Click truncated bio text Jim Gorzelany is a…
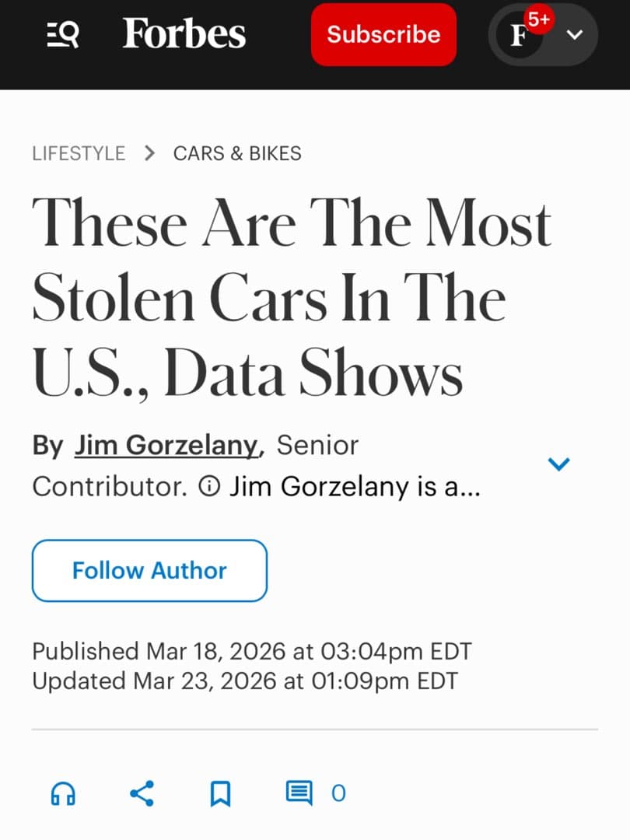Screen dimensions: 630x840 coord(355,486)
